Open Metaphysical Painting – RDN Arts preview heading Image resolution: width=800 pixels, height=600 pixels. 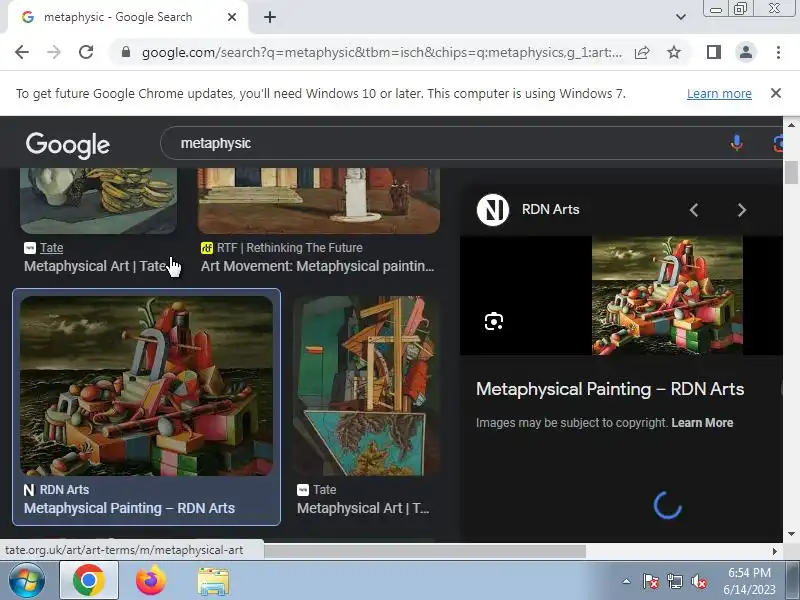click(610, 389)
